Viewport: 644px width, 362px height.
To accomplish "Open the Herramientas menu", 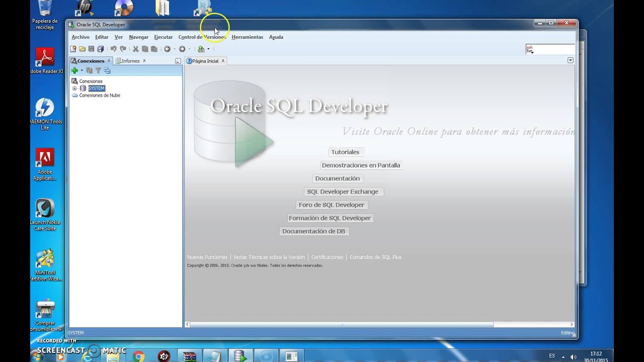I will click(247, 37).
